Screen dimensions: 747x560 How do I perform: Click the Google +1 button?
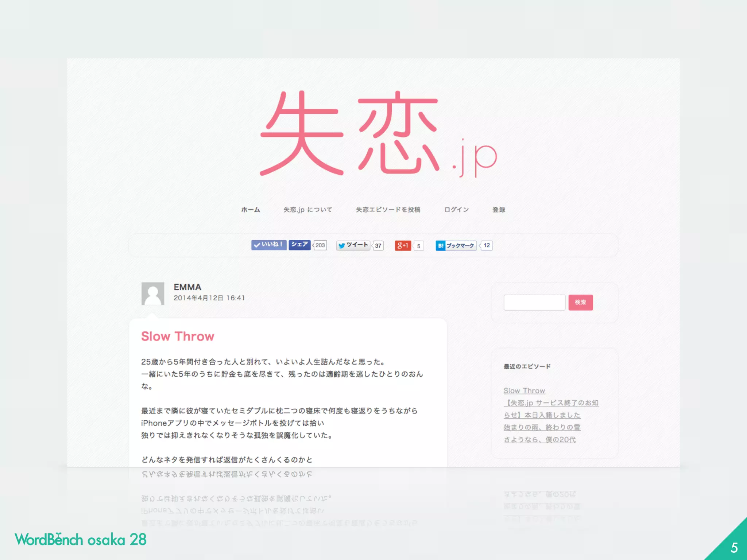tap(403, 245)
